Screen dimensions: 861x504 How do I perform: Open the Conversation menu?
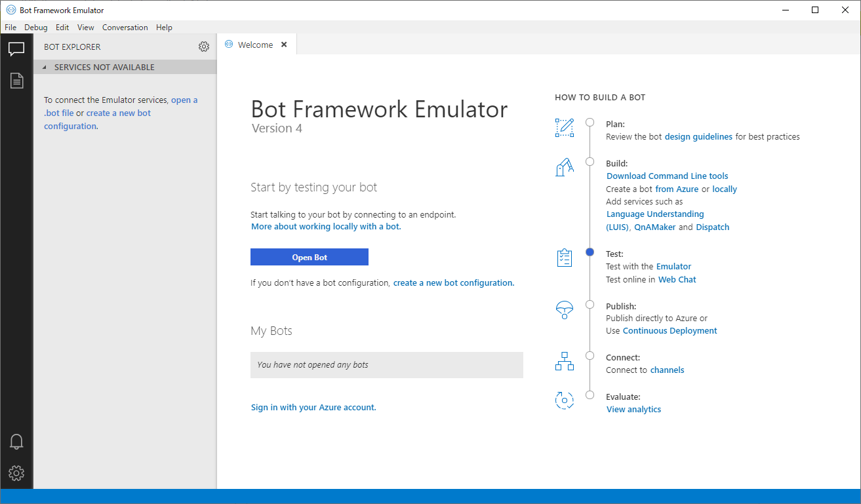coord(125,28)
